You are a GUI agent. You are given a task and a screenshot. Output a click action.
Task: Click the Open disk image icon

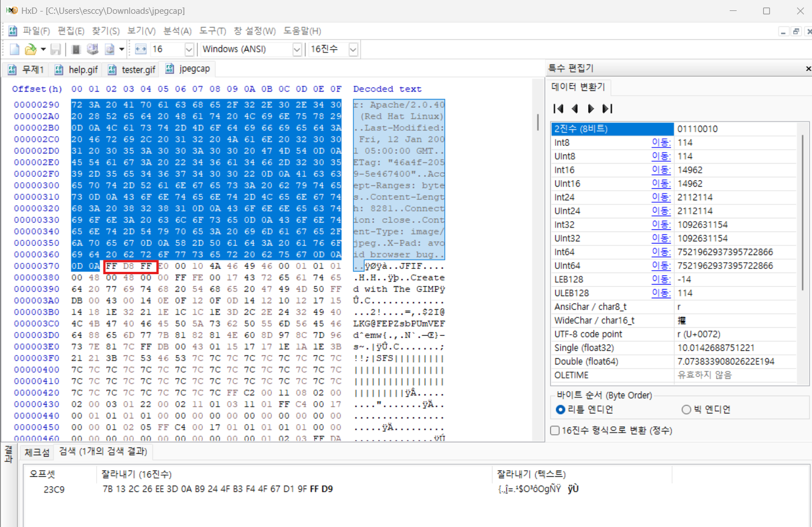[x=109, y=50]
